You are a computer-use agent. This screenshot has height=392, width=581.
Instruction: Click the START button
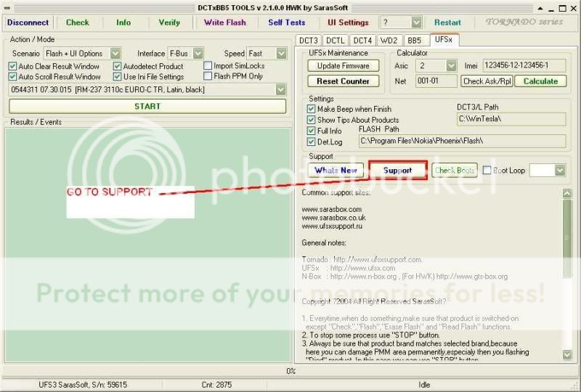click(147, 106)
